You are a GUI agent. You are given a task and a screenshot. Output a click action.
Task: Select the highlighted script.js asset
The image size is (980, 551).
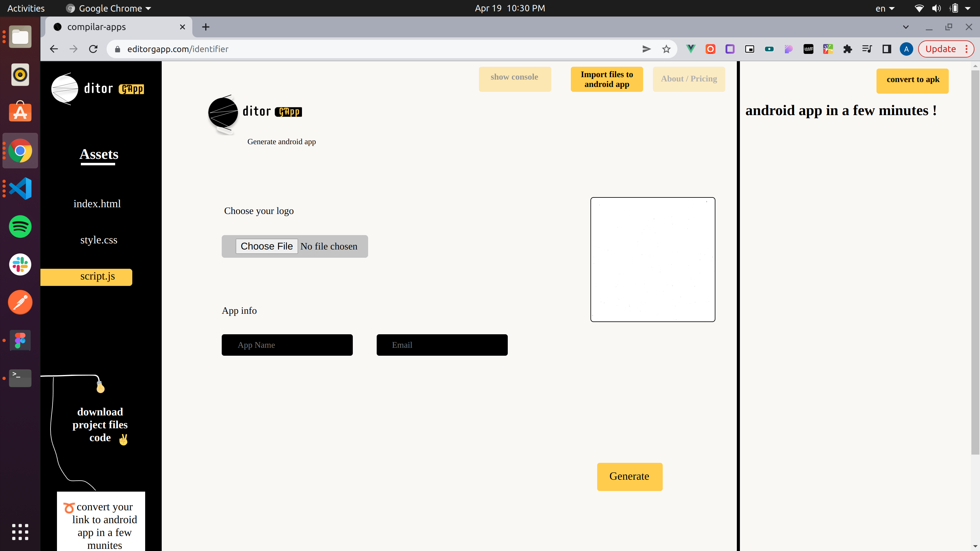coord(97,277)
